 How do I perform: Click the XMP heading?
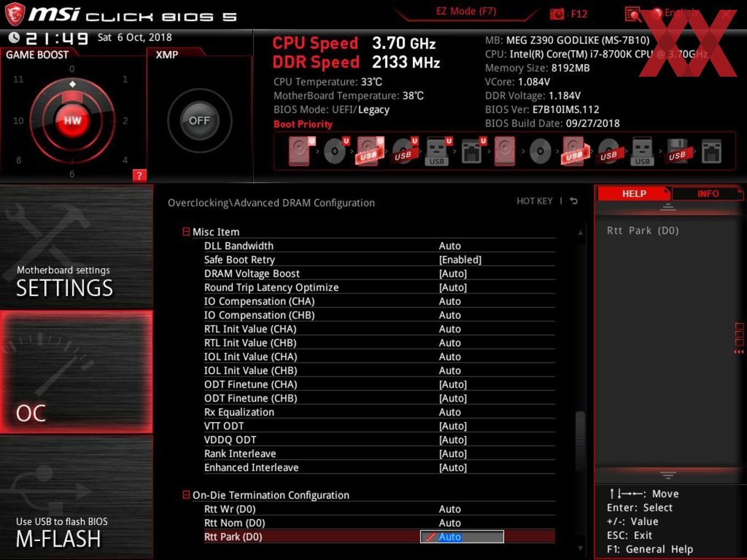(x=167, y=55)
